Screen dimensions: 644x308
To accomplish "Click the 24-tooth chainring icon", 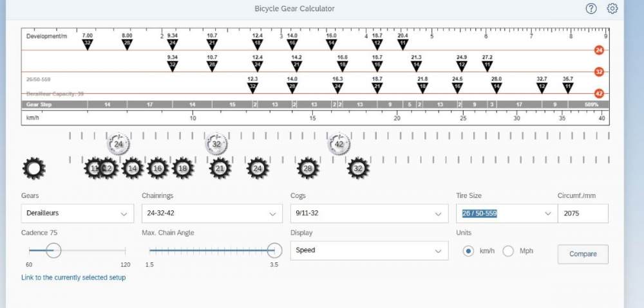I will point(118,145).
